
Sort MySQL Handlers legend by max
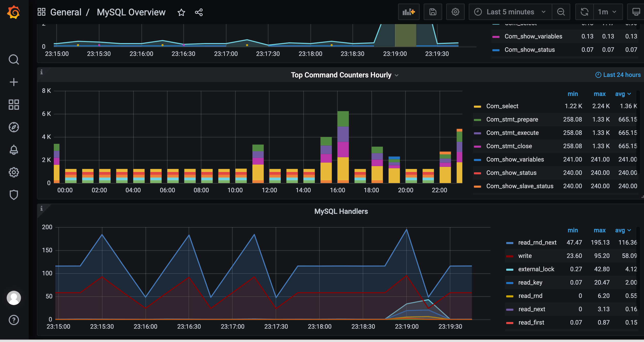pos(599,230)
